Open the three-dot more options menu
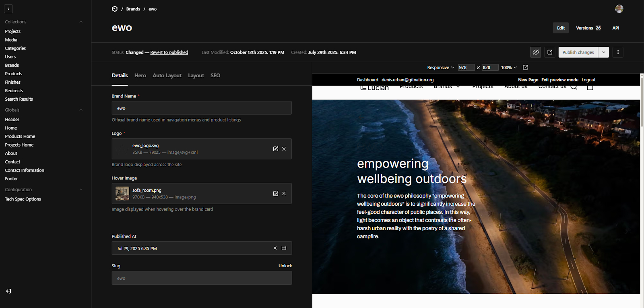644x308 pixels. pyautogui.click(x=618, y=52)
